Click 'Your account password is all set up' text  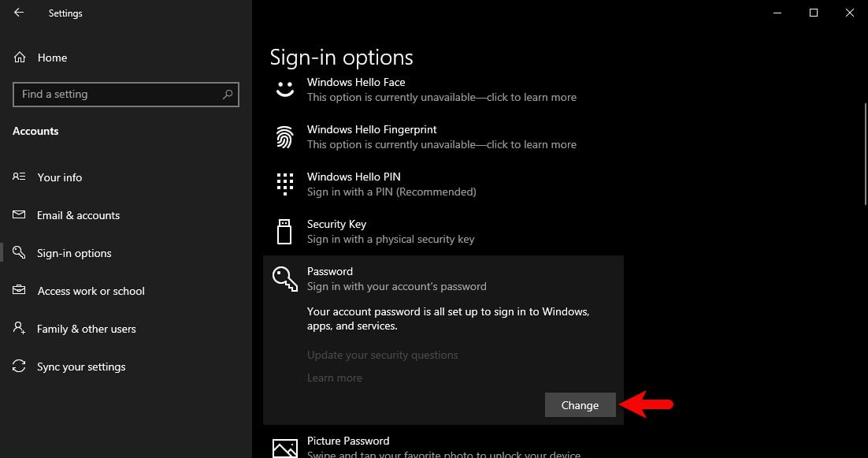point(448,318)
